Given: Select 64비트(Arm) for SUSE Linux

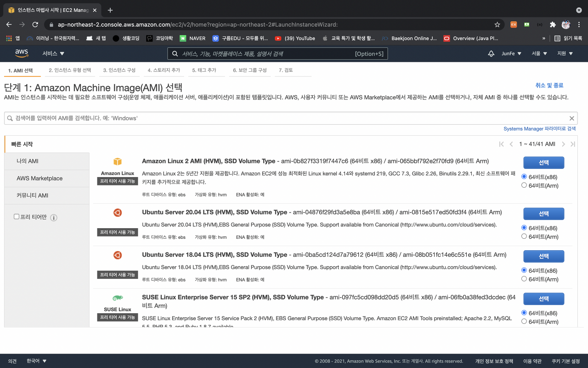Looking at the screenshot, I should coord(524,322).
